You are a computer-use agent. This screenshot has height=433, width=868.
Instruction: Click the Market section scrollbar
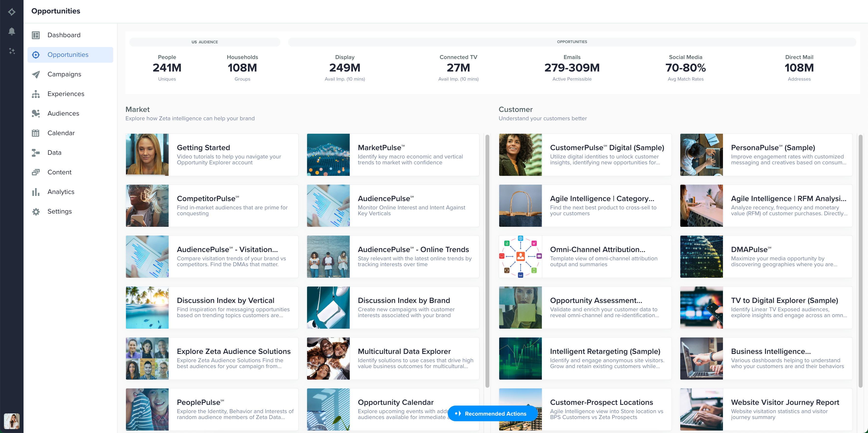[487, 261]
